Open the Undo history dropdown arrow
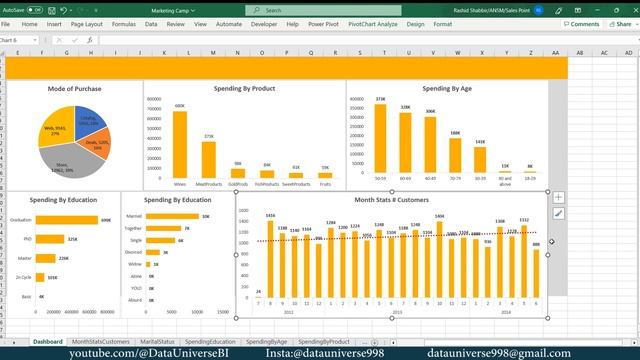 [x=71, y=10]
